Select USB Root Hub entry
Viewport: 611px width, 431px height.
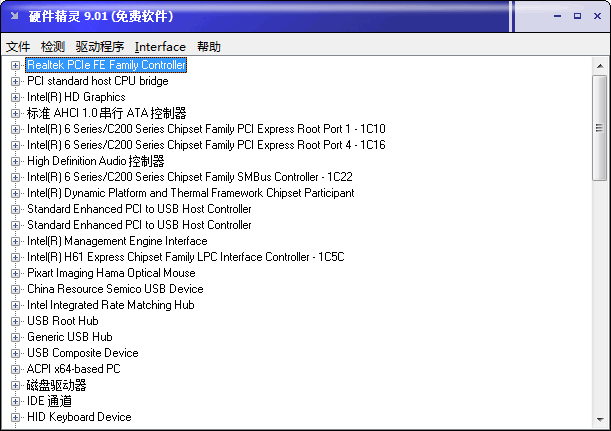[x=62, y=321]
